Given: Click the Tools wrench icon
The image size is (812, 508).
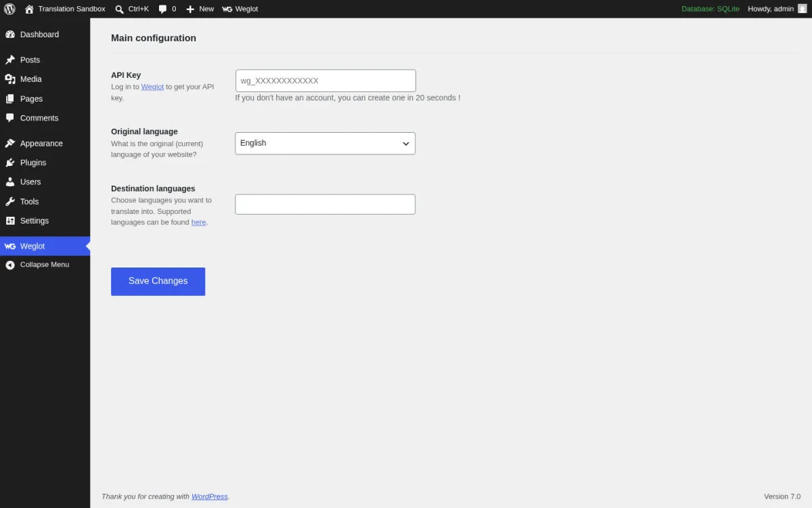Looking at the screenshot, I should pyautogui.click(x=10, y=202).
